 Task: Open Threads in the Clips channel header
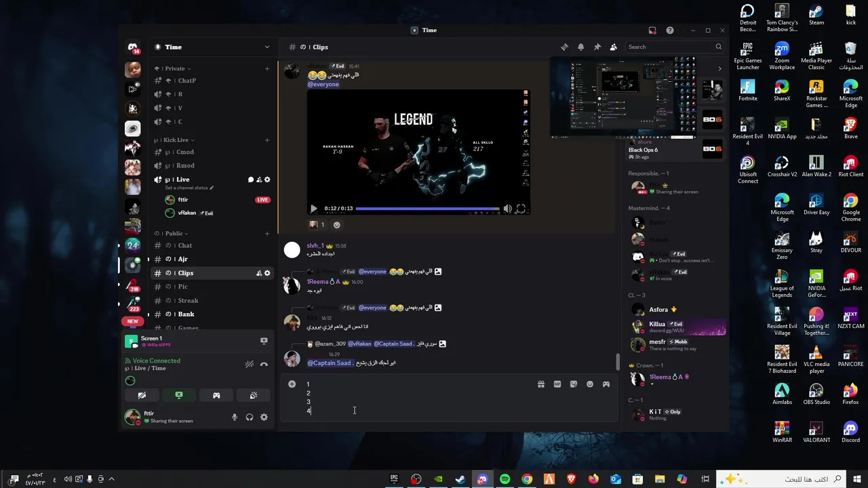tap(564, 47)
